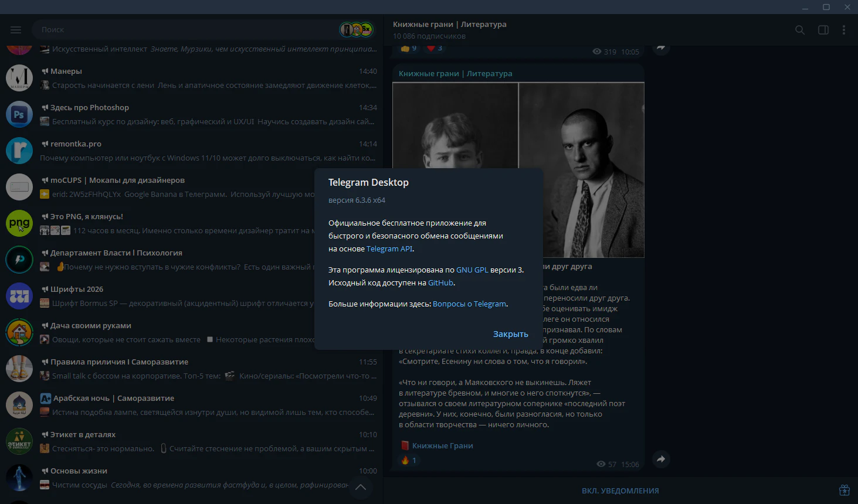858x504 pixels.
Task: Open the hamburger main menu
Action: tap(16, 30)
